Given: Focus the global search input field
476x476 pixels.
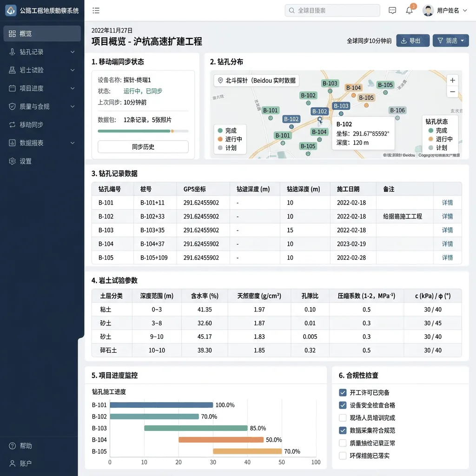Looking at the screenshot, I should click(x=332, y=11).
